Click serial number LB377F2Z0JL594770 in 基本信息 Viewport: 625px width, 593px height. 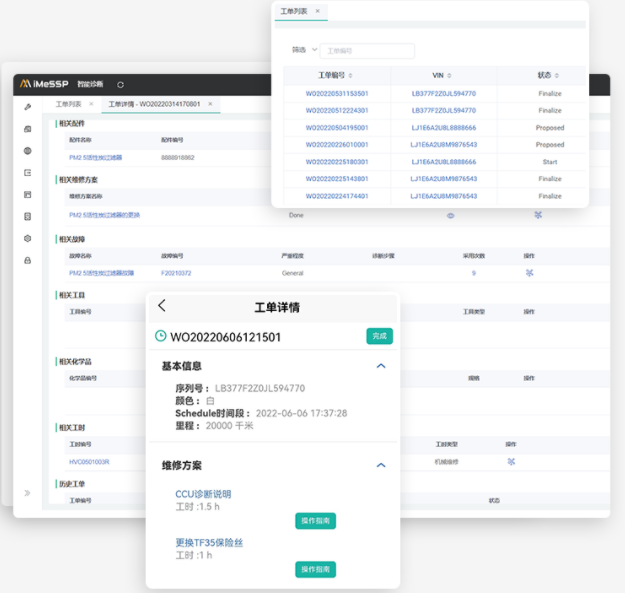tap(260, 388)
